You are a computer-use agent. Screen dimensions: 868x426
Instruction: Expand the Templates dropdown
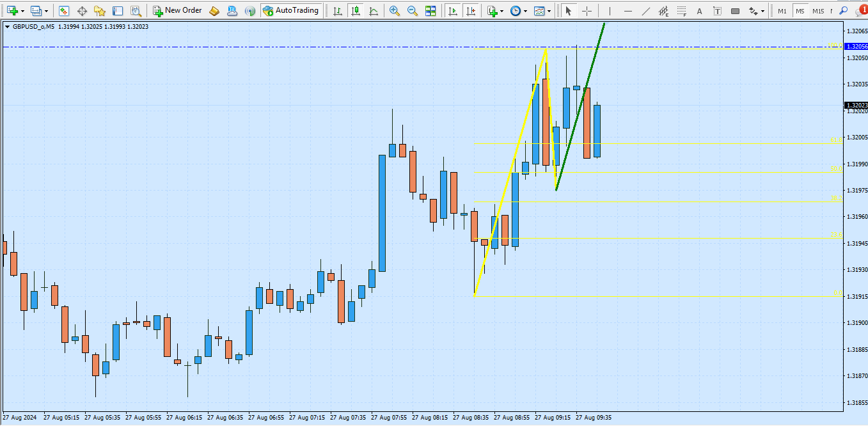[549, 11]
